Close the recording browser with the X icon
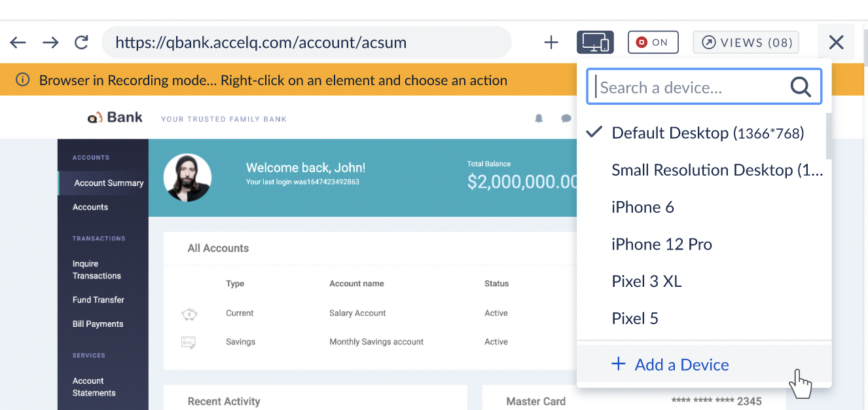 [836, 43]
